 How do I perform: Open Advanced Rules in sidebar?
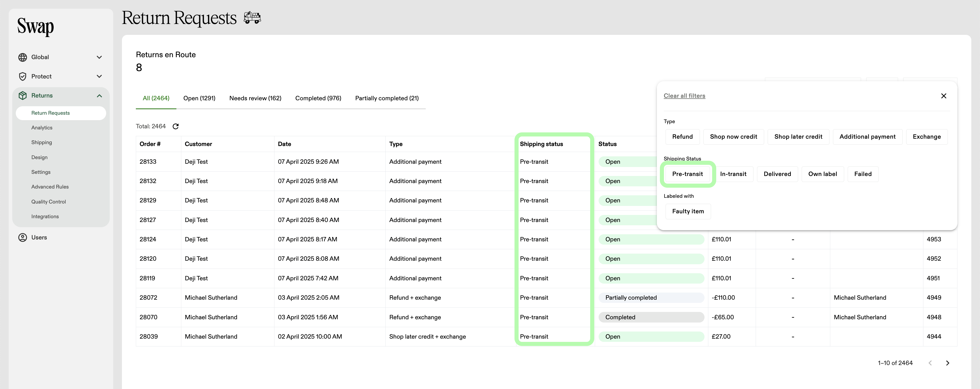click(x=50, y=187)
